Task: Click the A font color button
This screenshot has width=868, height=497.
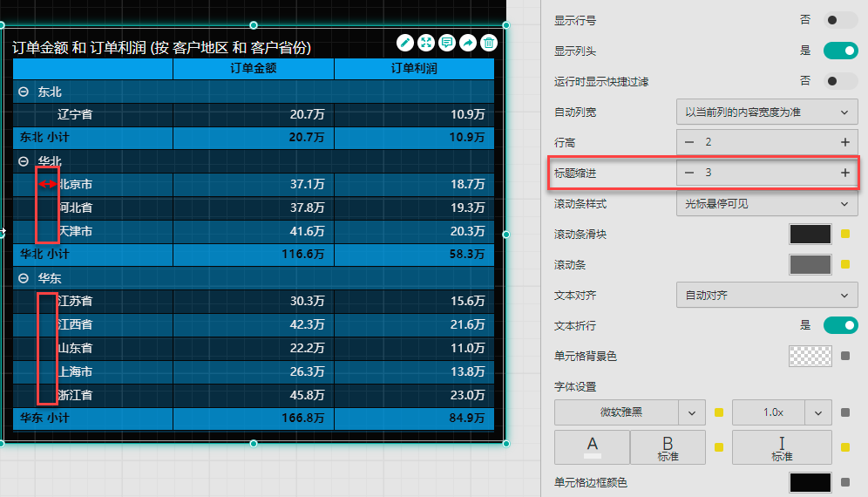Action: [x=592, y=447]
